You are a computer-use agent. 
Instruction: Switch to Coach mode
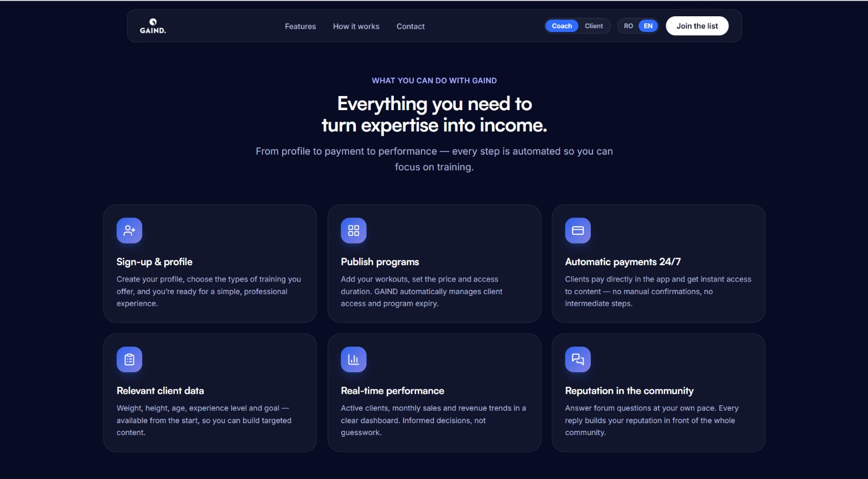(x=562, y=26)
